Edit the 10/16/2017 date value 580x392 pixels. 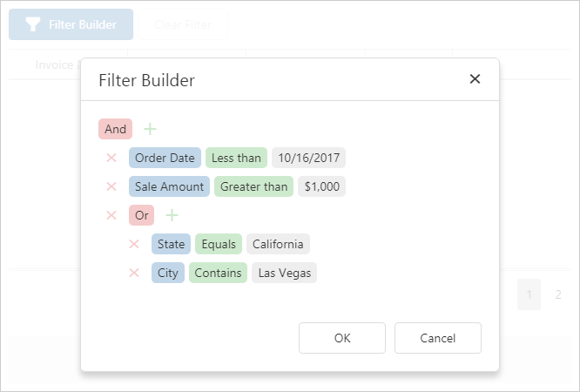(308, 158)
